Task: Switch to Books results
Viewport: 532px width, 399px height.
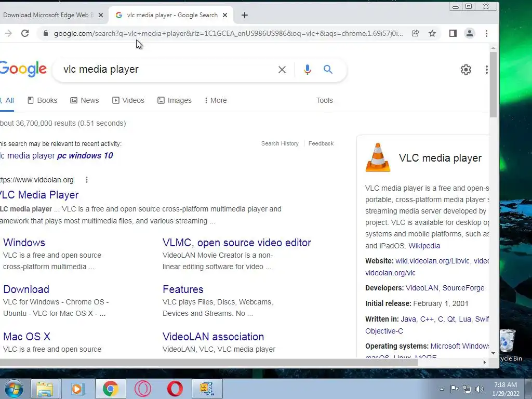Action: tap(43, 100)
